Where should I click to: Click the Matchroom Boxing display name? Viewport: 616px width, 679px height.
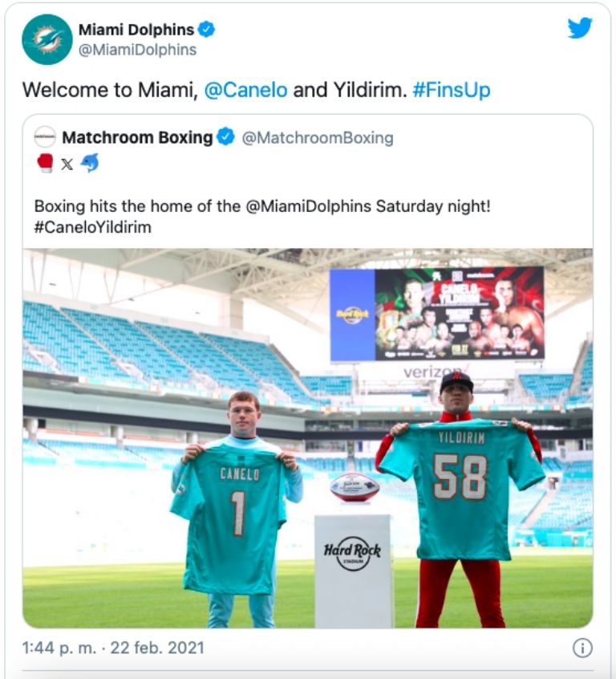point(137,137)
